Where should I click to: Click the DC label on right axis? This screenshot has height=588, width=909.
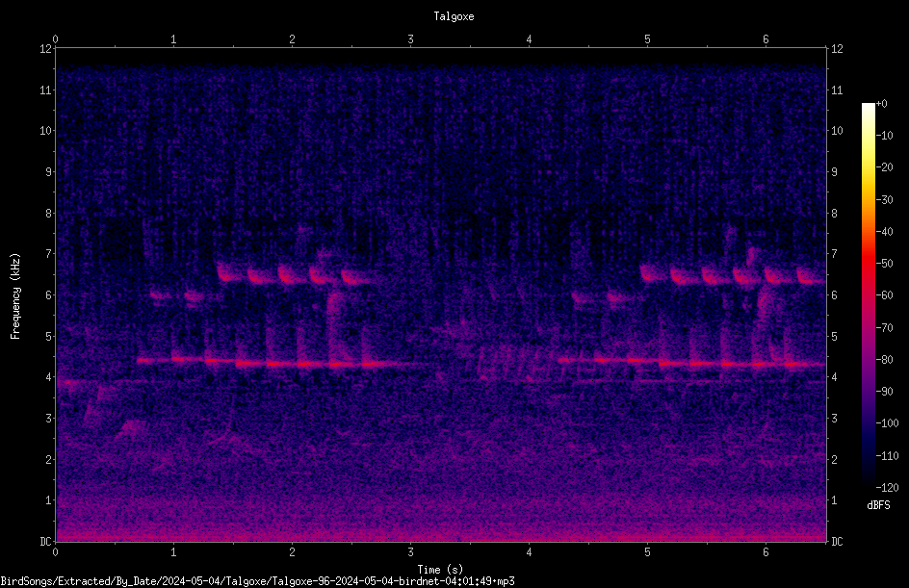[x=837, y=541]
